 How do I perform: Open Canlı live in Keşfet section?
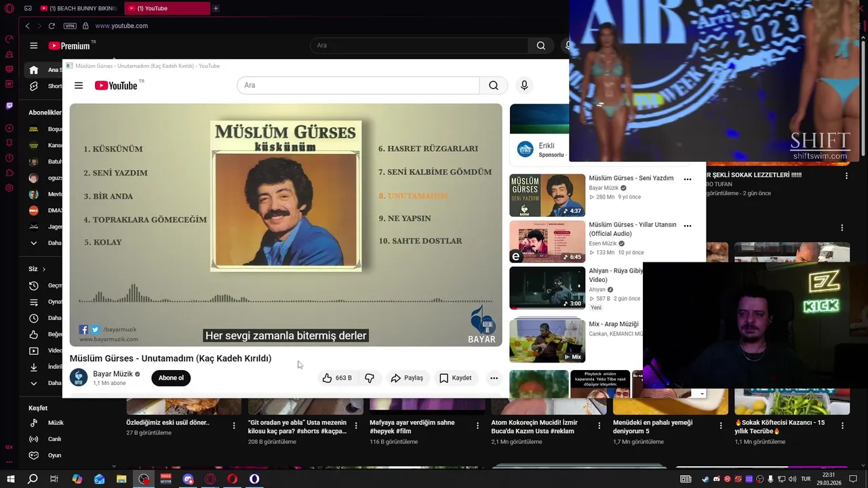[x=45, y=439]
